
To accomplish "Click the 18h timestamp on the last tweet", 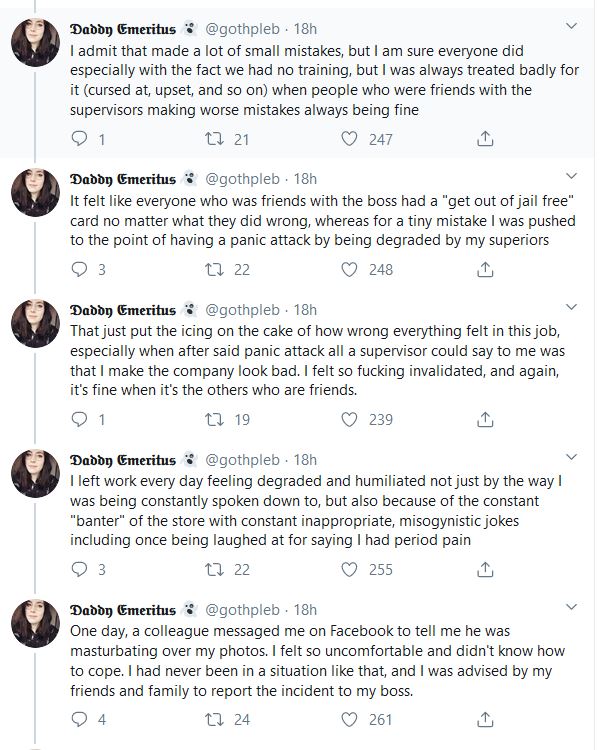I will (305, 609).
